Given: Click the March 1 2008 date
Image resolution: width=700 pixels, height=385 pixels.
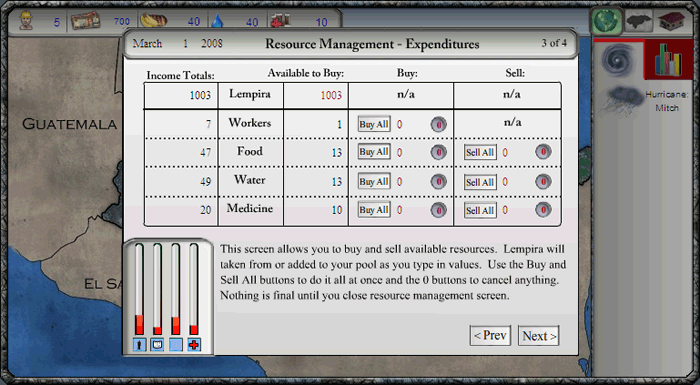Looking at the screenshot, I should (177, 43).
